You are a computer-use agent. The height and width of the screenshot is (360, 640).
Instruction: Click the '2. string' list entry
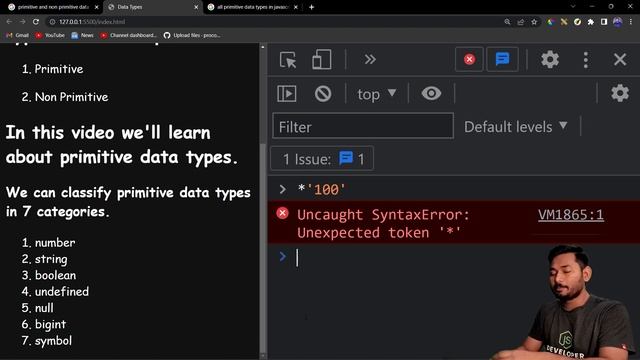[44, 259]
